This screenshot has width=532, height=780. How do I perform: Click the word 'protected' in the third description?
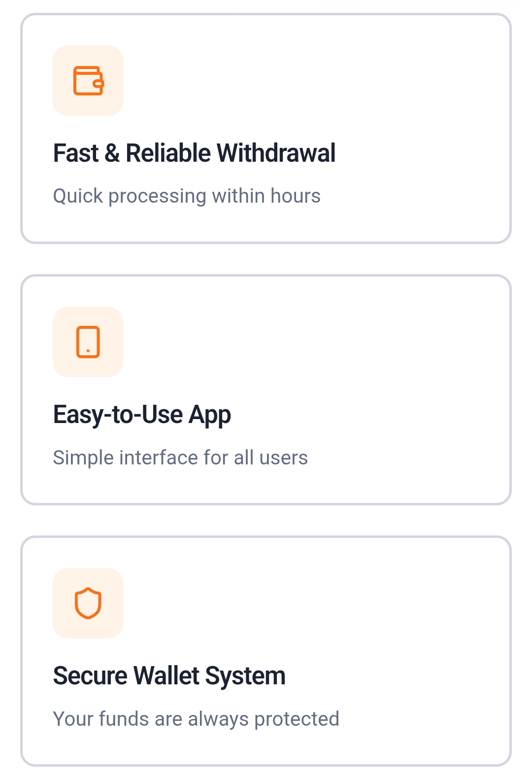point(297,719)
